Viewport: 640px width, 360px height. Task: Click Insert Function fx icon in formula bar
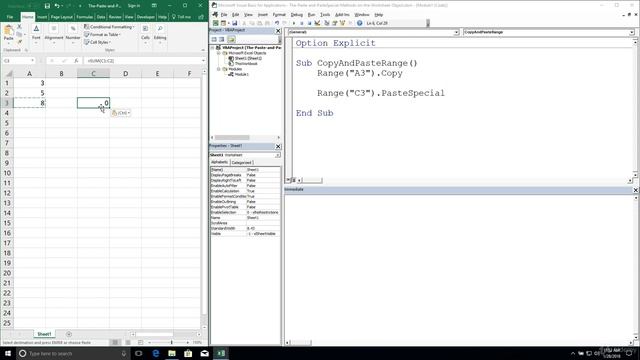(x=76, y=60)
